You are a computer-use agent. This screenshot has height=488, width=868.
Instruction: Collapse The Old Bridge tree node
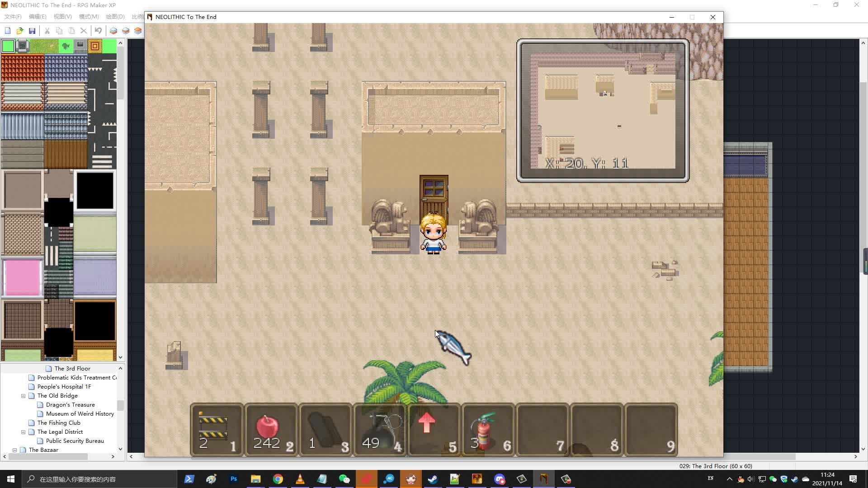23,396
